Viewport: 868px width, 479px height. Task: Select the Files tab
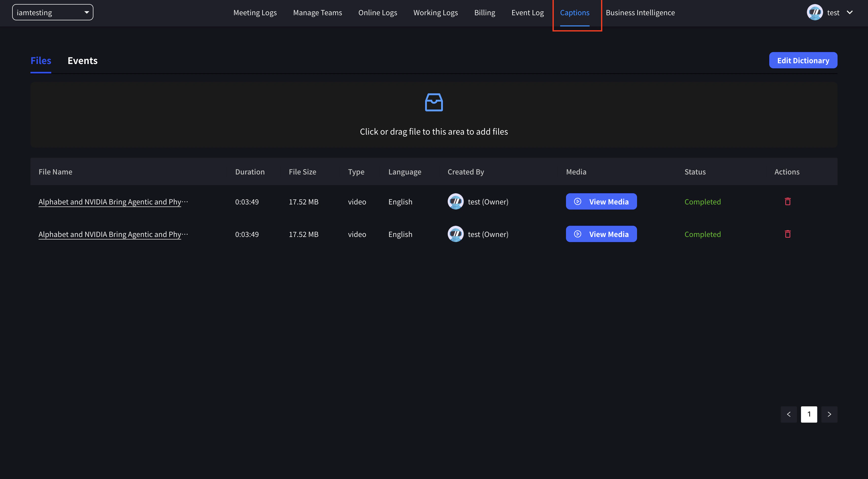(x=41, y=61)
